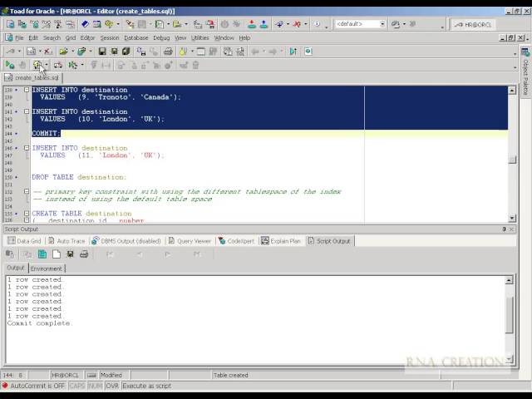Click 'Table created' in status bar
532x399 pixels.
click(x=231, y=375)
